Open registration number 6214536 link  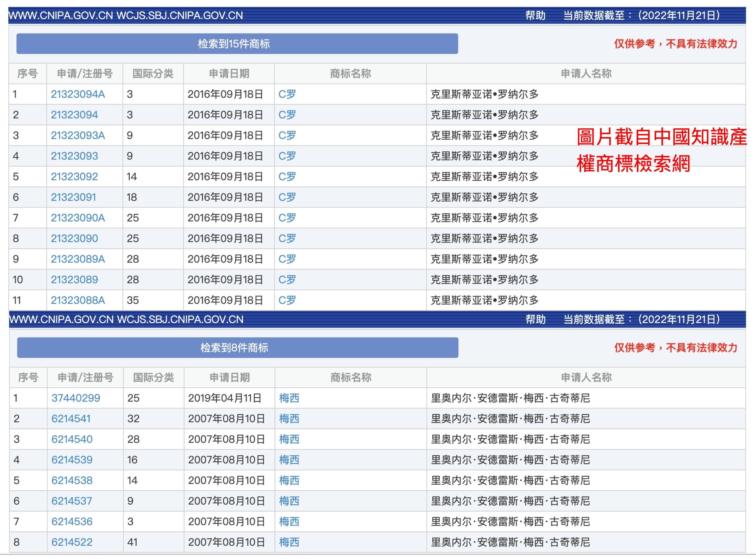point(72,522)
